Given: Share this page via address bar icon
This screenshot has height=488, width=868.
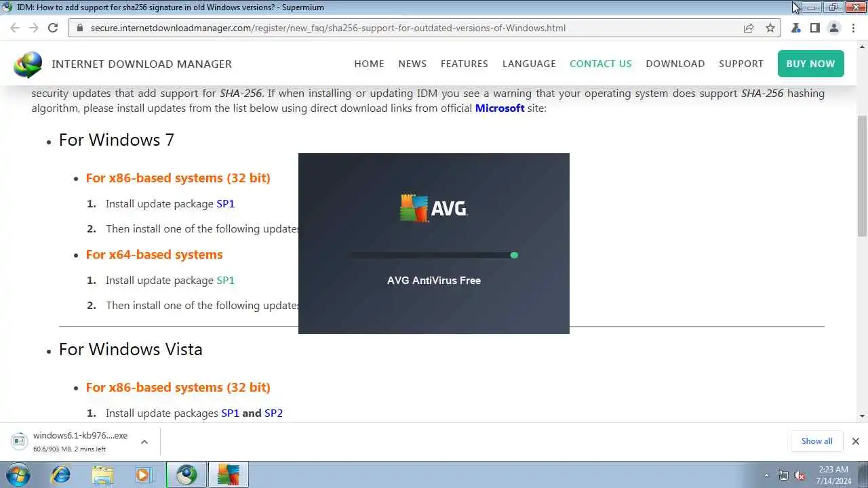Looking at the screenshot, I should pyautogui.click(x=749, y=28).
